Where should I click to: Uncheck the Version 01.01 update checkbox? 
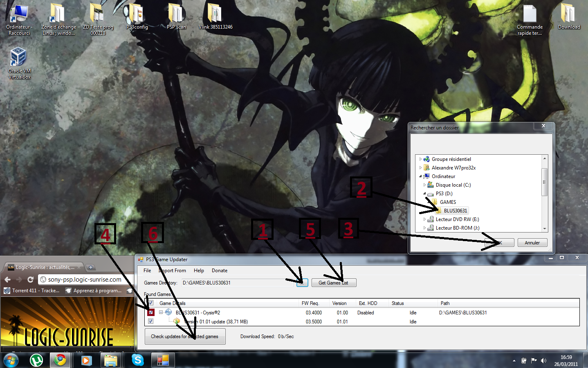pyautogui.click(x=150, y=321)
